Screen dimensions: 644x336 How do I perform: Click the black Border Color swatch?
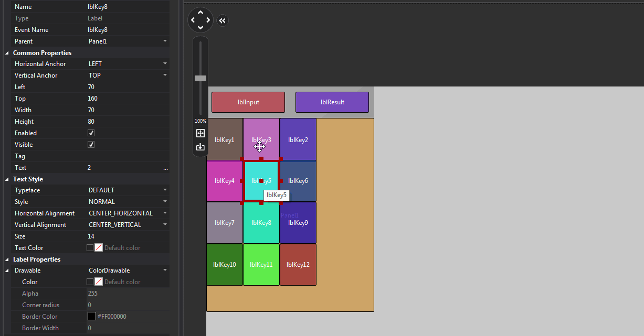[92, 317]
